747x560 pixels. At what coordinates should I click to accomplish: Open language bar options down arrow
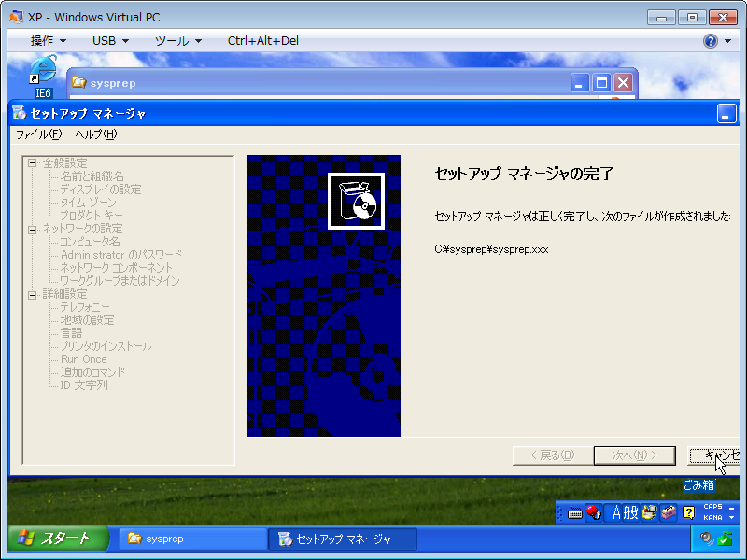[x=731, y=518]
